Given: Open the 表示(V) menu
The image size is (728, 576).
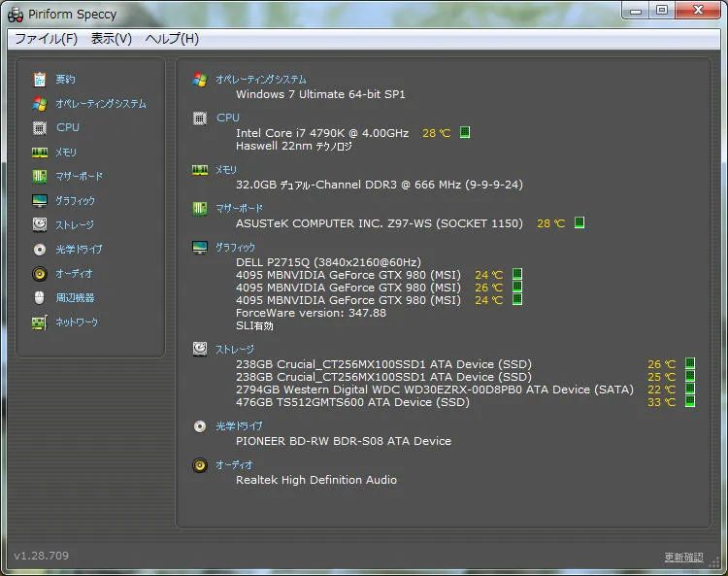Looking at the screenshot, I should (x=112, y=39).
